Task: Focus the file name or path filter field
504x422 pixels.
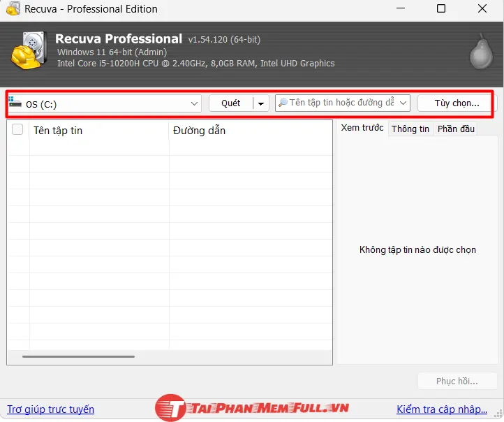Action: tap(342, 103)
